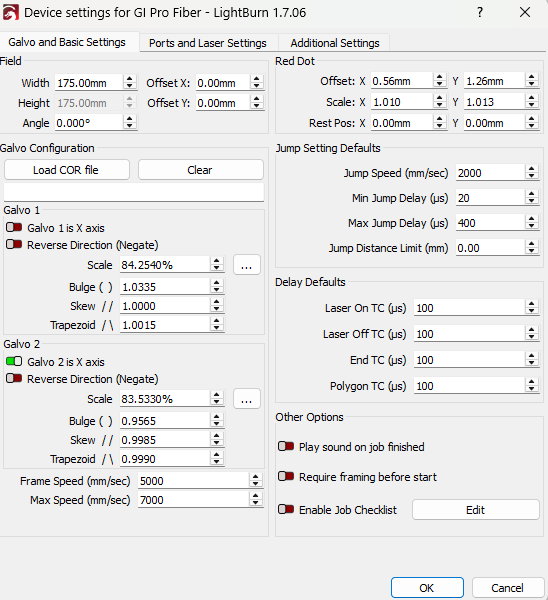Click the COR file path text box
548x600 pixels.
(x=134, y=192)
